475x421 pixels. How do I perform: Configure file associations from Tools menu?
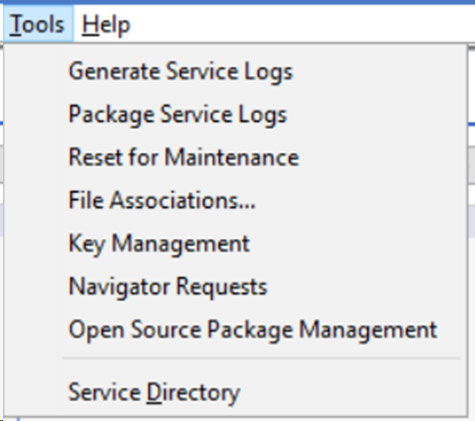point(235,200)
